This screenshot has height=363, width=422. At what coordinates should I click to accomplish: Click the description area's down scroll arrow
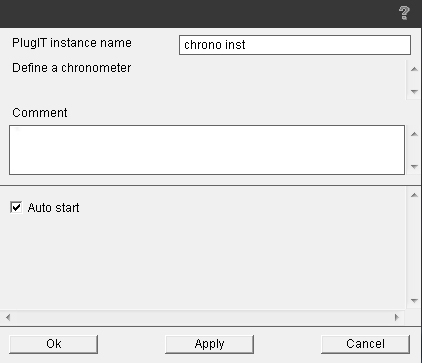[x=414, y=91]
